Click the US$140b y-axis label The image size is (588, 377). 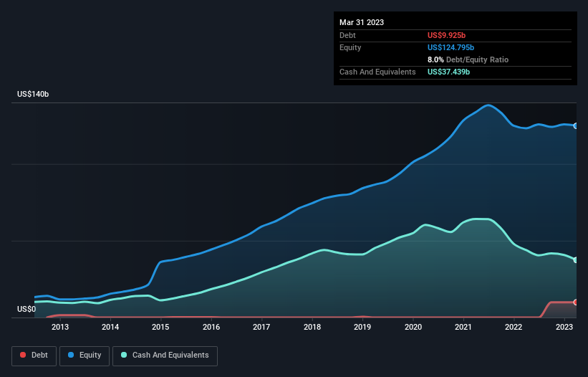pyautogui.click(x=33, y=94)
